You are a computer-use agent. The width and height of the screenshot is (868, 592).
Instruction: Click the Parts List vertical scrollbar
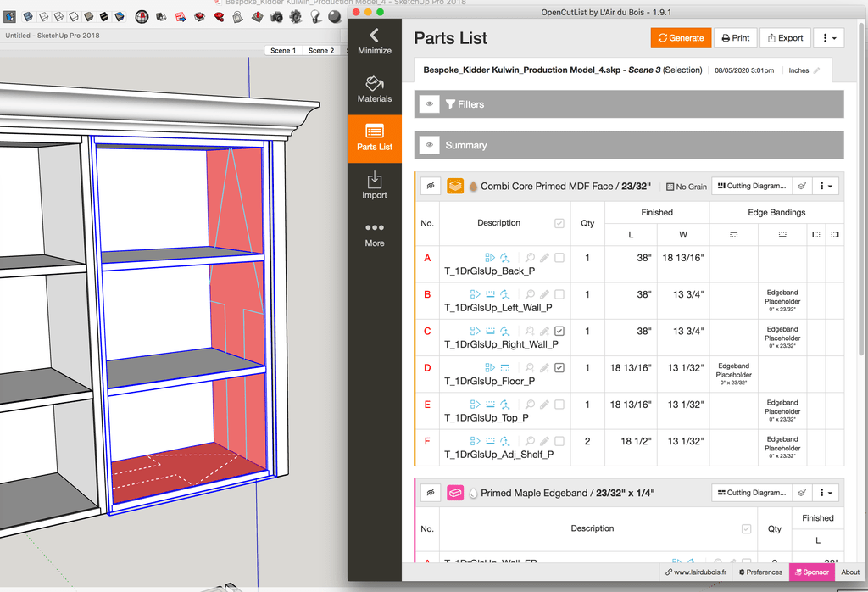click(x=861, y=189)
